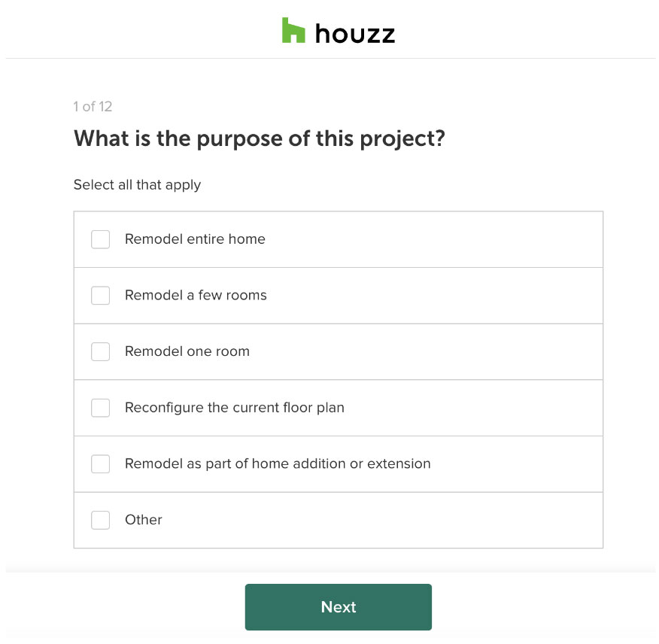Screen dimensions: 659x644
Task: Click the green Houzz house logo icon
Action: click(292, 32)
